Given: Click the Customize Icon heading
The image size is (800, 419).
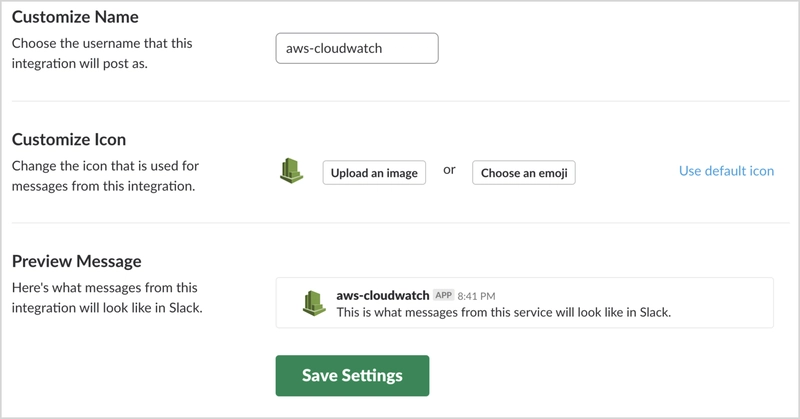Looking at the screenshot, I should pos(69,139).
